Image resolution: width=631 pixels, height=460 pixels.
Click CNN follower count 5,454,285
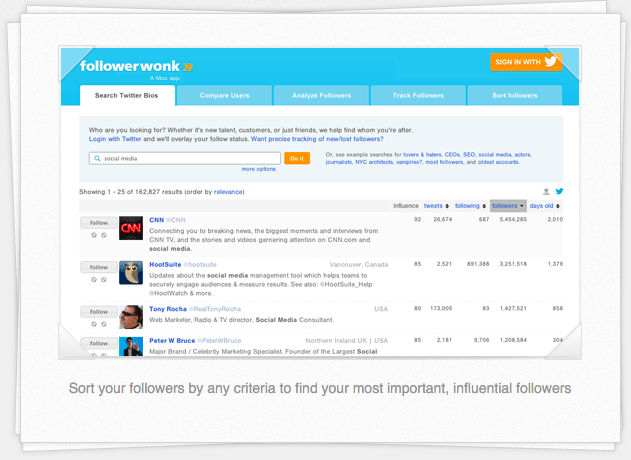click(x=513, y=219)
